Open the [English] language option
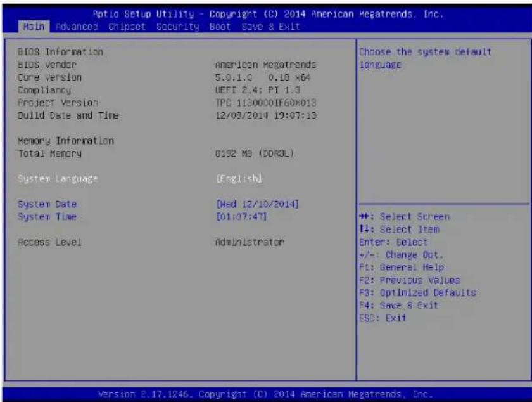Viewport: 532px width, 402px height. click(239, 179)
